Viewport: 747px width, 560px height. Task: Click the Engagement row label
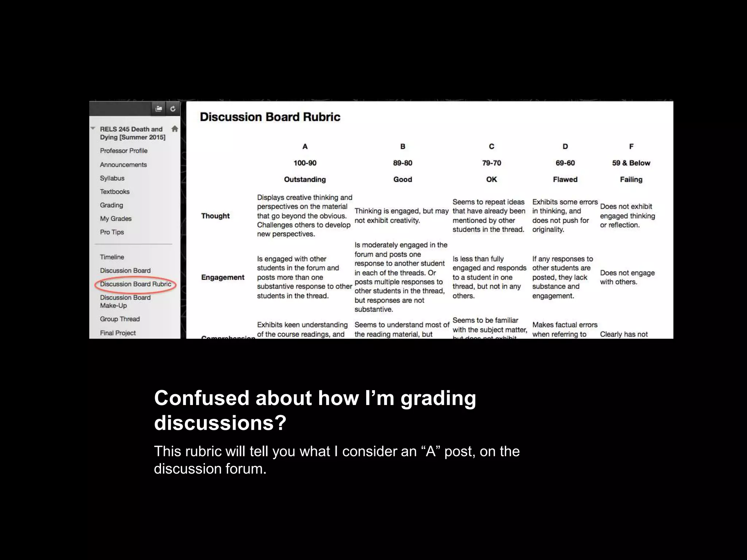pyautogui.click(x=222, y=277)
